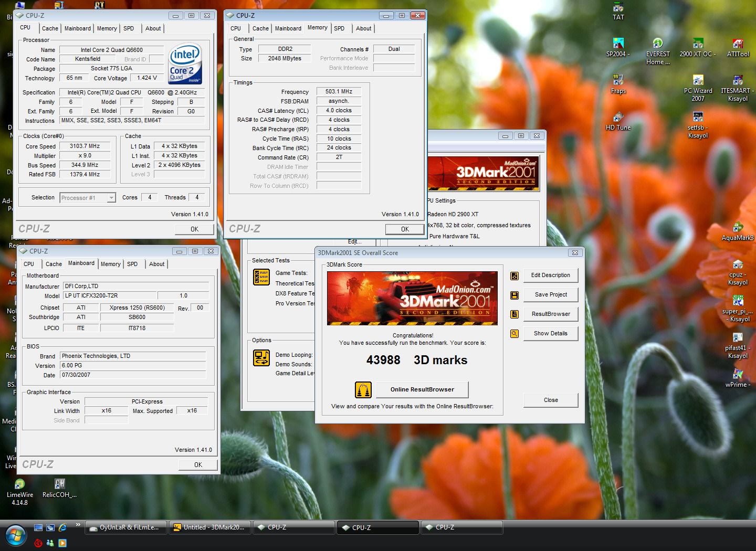The width and height of the screenshot is (756, 551).
Task: Click the 3DMark2001 score banner image
Action: 412,298
